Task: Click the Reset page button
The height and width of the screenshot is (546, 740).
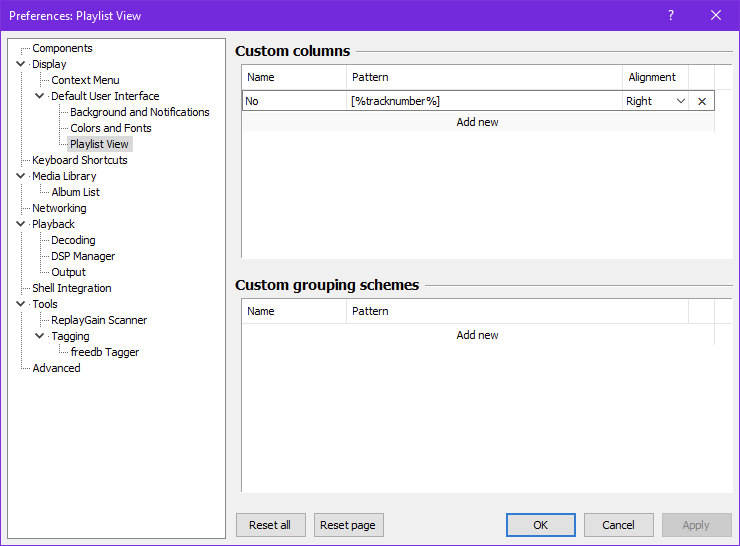Action: [348, 525]
